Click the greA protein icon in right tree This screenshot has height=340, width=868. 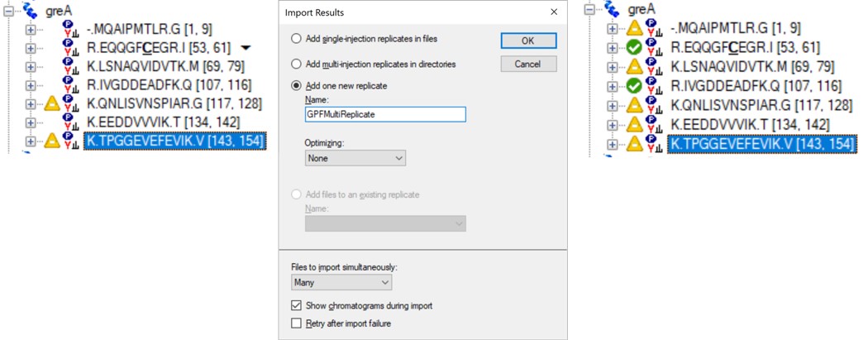click(612, 8)
